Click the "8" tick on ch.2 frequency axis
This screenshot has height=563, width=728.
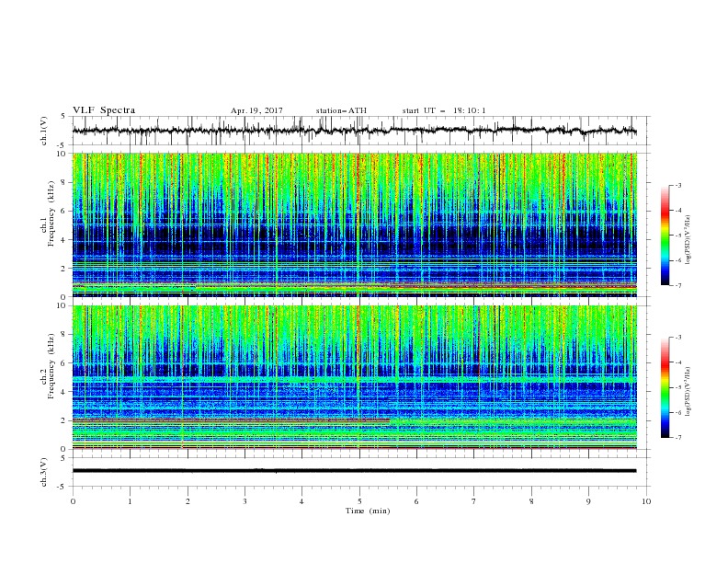click(64, 335)
